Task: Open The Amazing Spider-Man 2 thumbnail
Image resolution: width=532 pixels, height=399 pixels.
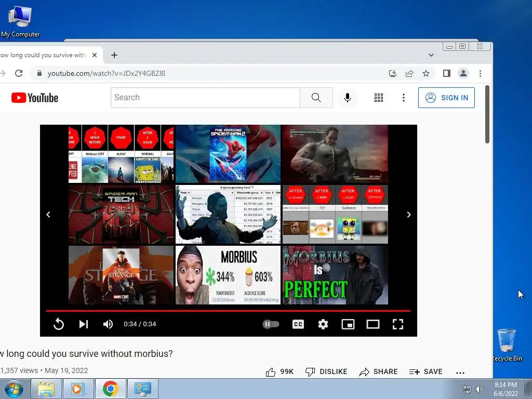Action: click(228, 154)
